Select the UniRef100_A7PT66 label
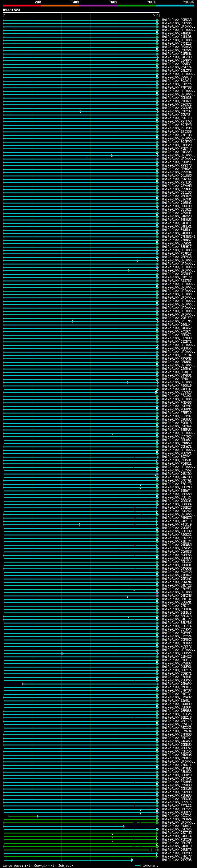The height and width of the screenshot is (868, 197). pyautogui.click(x=177, y=88)
